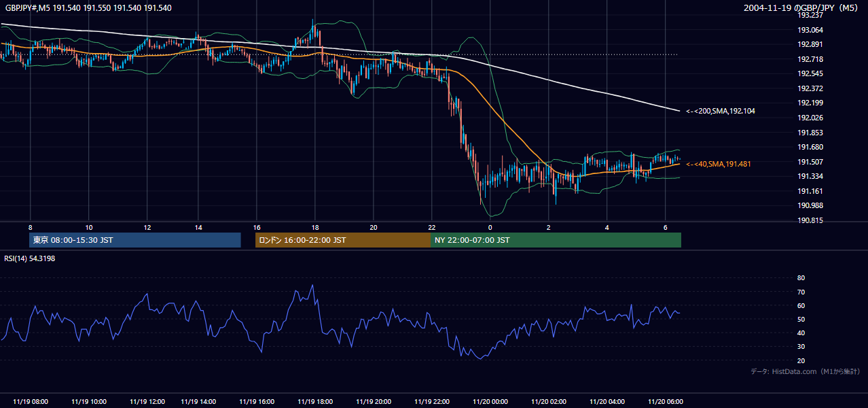Click hour label 4 under the price chart
The width and height of the screenshot is (868, 408).
[607, 227]
